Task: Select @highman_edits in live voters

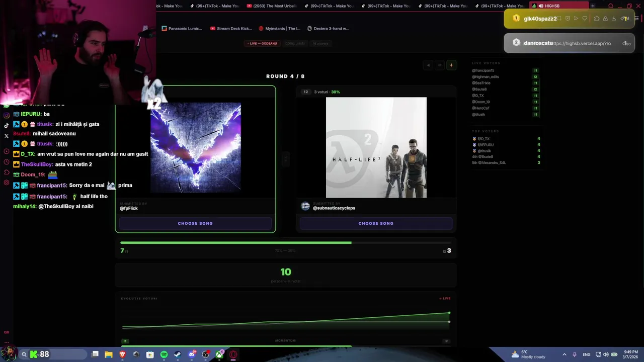Action: pyautogui.click(x=485, y=77)
